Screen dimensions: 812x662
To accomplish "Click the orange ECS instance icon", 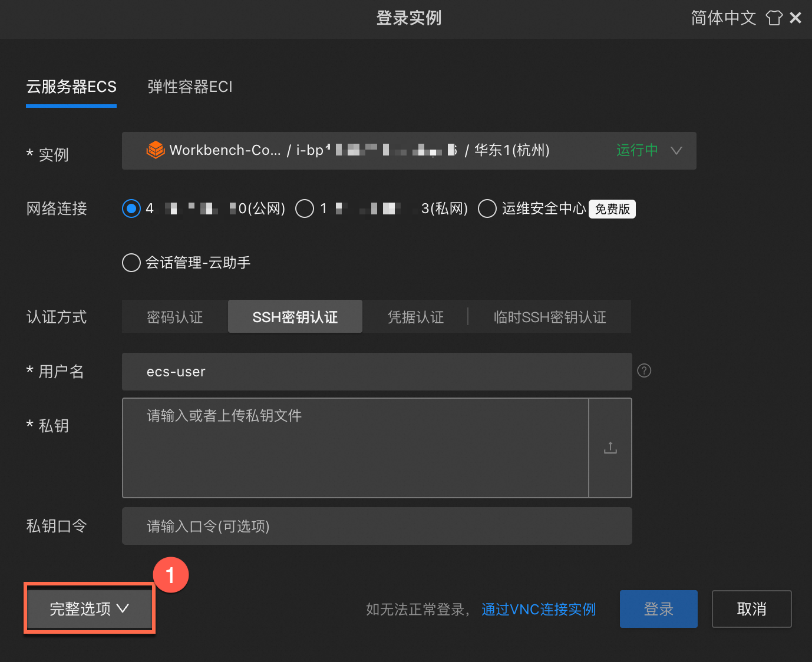I will pyautogui.click(x=156, y=150).
